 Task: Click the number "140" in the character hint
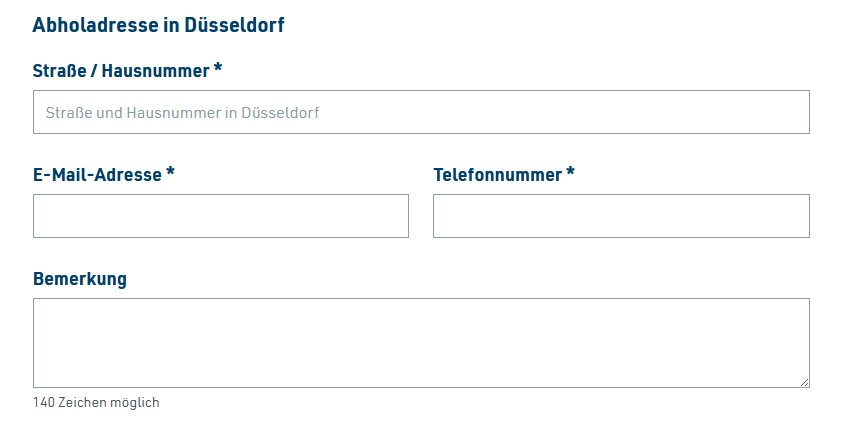[x=43, y=403]
